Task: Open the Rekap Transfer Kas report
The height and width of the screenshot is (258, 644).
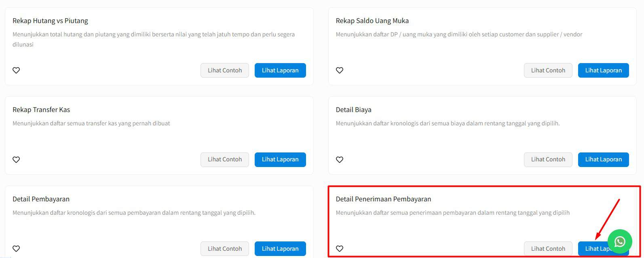Action: click(280, 159)
